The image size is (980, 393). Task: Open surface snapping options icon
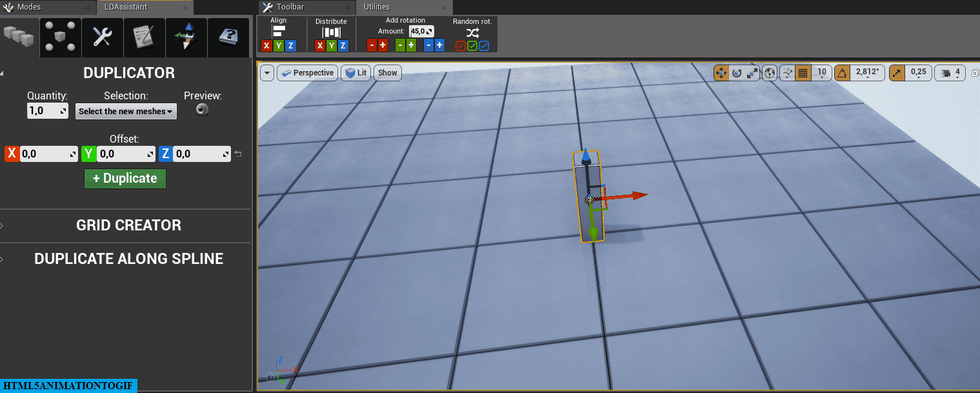coord(787,73)
